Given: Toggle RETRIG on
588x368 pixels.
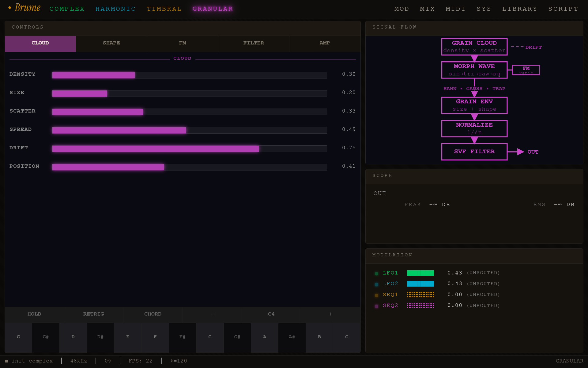Looking at the screenshot, I should (93, 314).
